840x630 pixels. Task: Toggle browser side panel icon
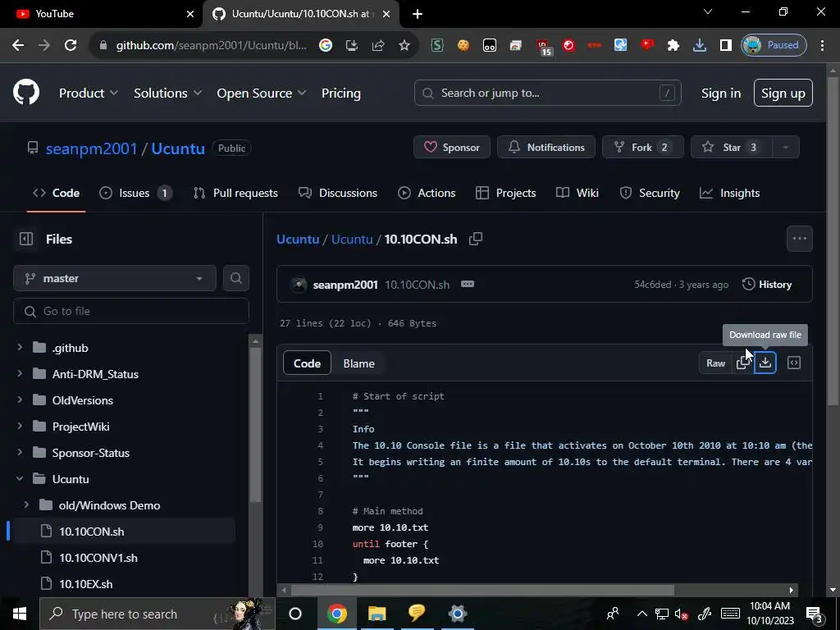click(x=725, y=45)
